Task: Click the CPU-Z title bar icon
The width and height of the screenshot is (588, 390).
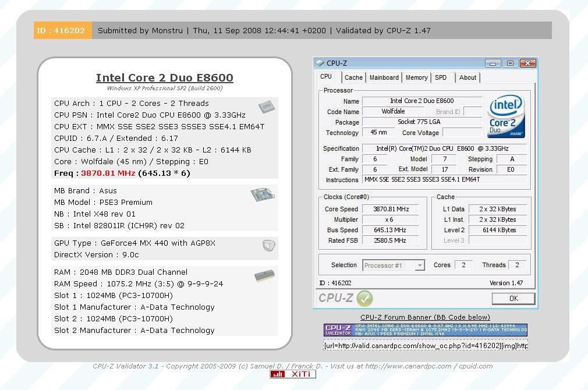Action: (320, 63)
